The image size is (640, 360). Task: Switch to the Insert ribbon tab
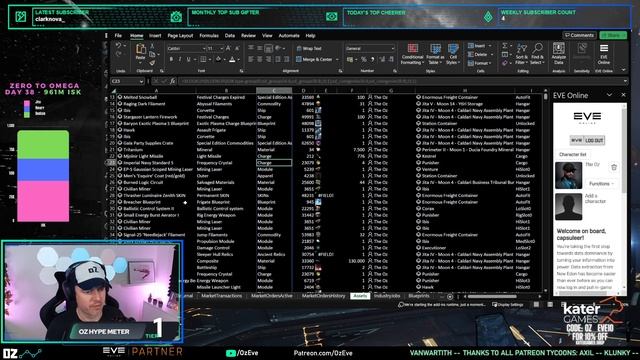(x=155, y=36)
